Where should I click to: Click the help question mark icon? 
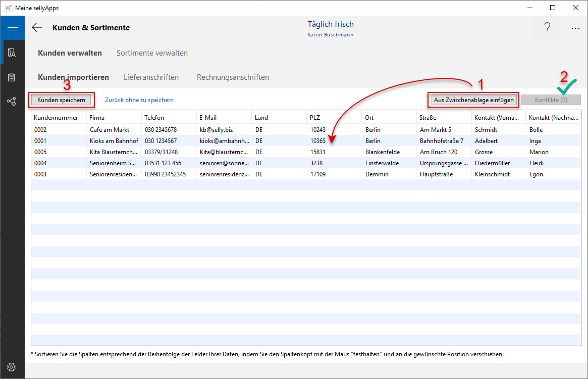pyautogui.click(x=547, y=28)
